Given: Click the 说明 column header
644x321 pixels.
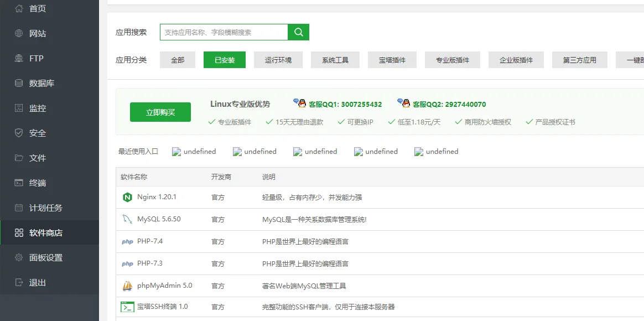Looking at the screenshot, I should click(x=269, y=177).
